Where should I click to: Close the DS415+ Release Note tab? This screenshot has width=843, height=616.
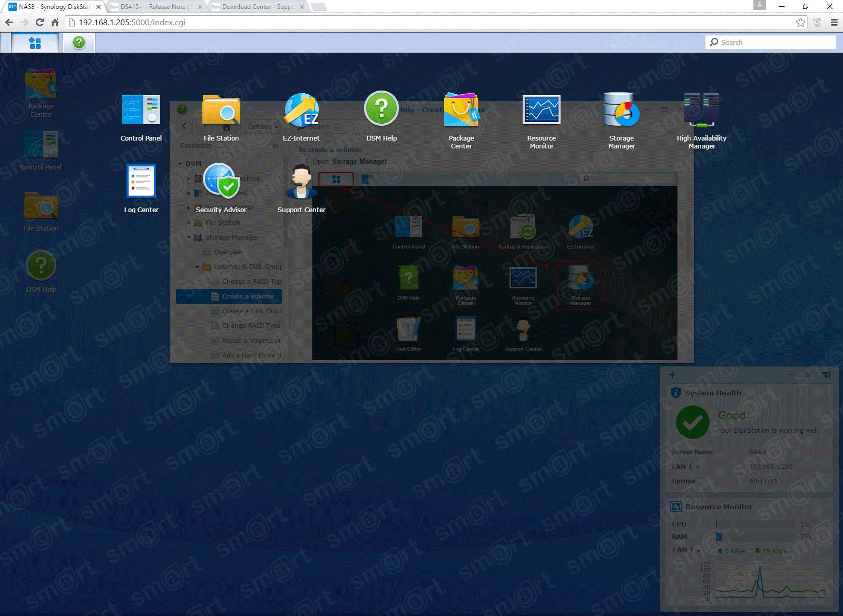(x=200, y=7)
